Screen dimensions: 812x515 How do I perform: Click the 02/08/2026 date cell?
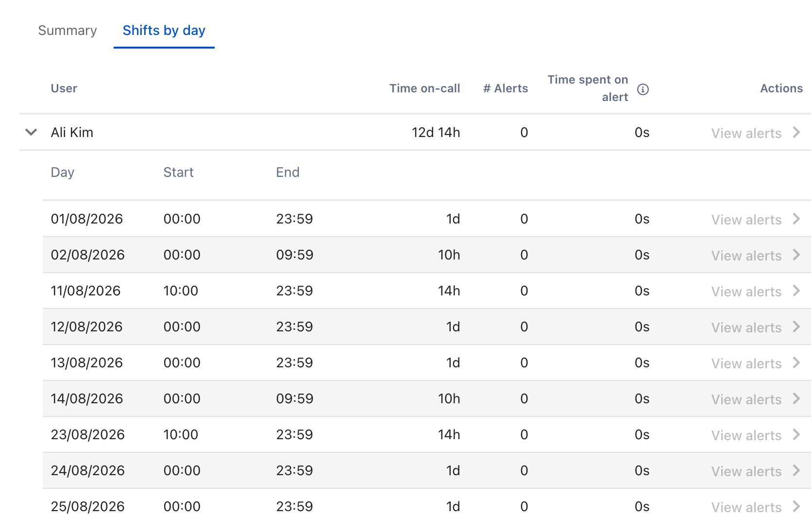point(88,255)
